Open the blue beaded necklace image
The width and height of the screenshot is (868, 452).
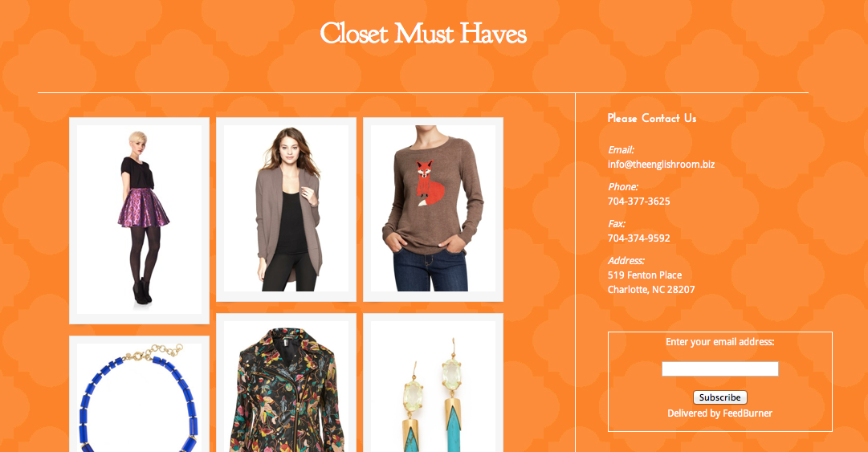click(139, 394)
